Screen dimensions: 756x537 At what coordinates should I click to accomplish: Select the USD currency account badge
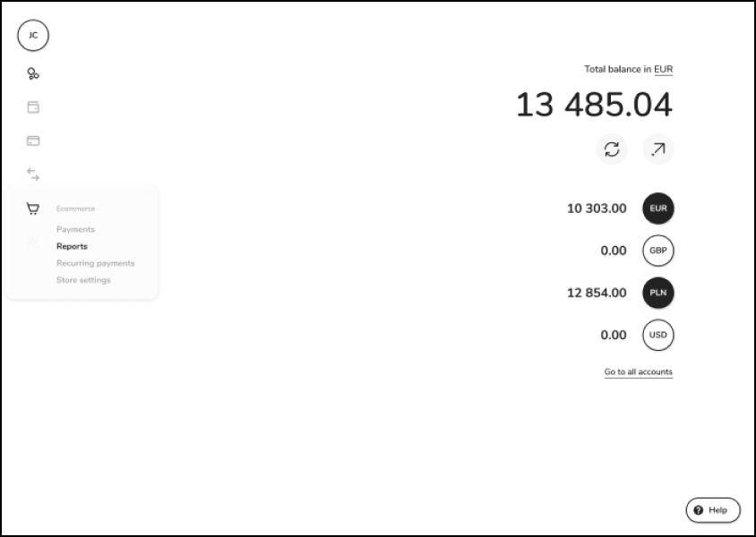coord(658,335)
